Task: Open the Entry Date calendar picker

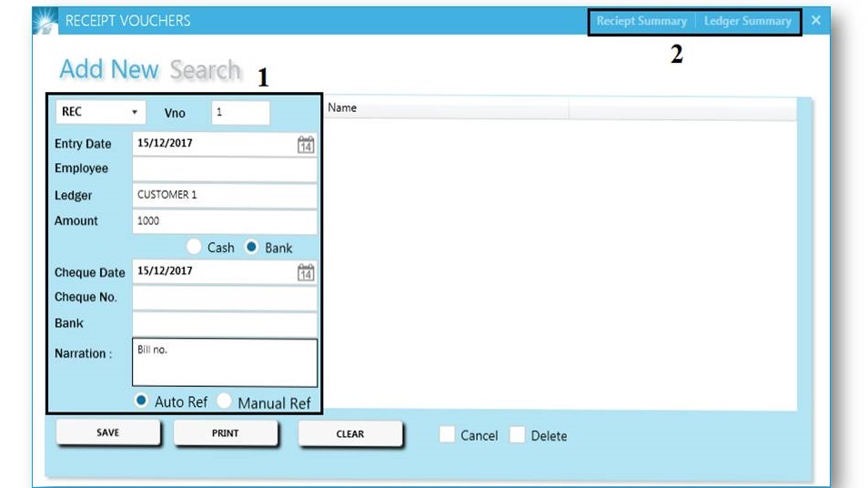Action: (x=306, y=145)
